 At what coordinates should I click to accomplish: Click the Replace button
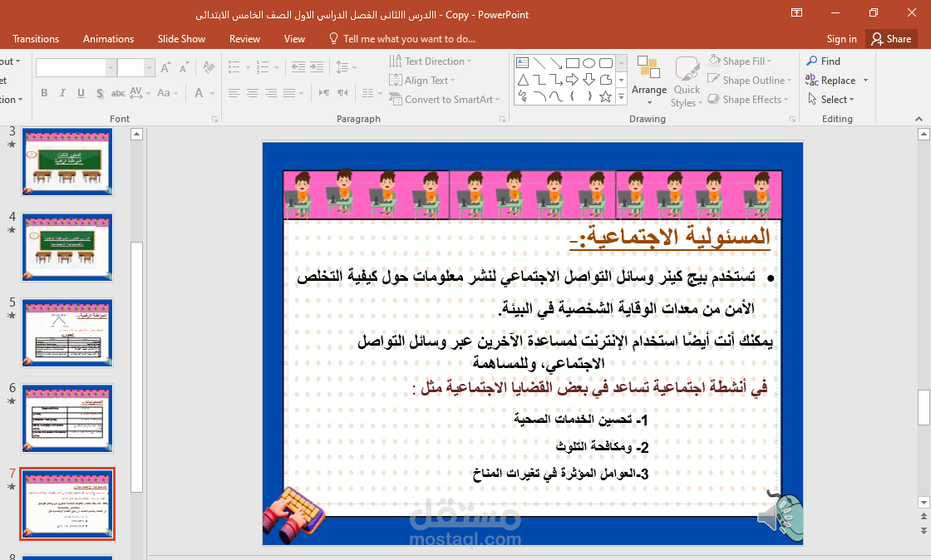[x=830, y=80]
